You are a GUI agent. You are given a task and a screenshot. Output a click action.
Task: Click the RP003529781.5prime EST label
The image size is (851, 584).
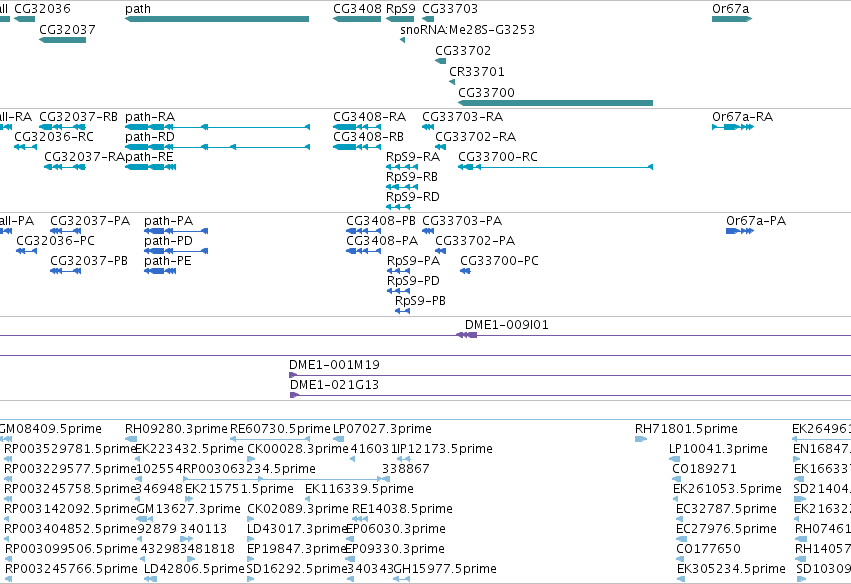(70, 449)
